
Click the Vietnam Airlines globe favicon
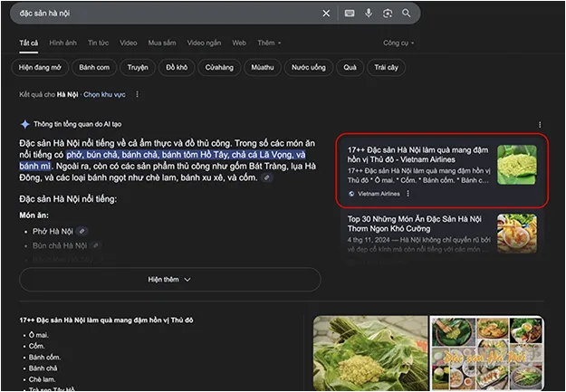[x=351, y=194]
